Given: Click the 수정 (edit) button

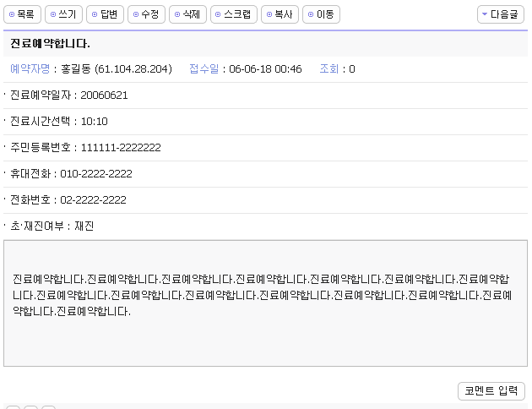Looking at the screenshot, I should 147,14.
